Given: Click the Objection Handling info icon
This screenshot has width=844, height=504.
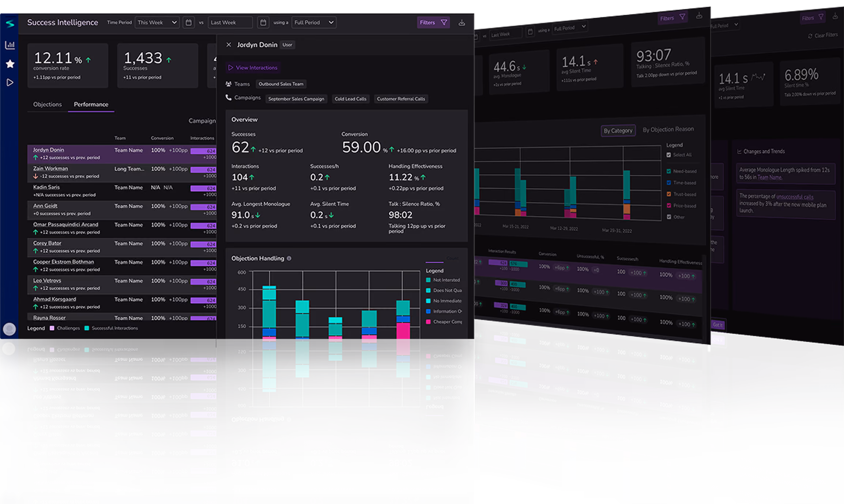Looking at the screenshot, I should (289, 258).
